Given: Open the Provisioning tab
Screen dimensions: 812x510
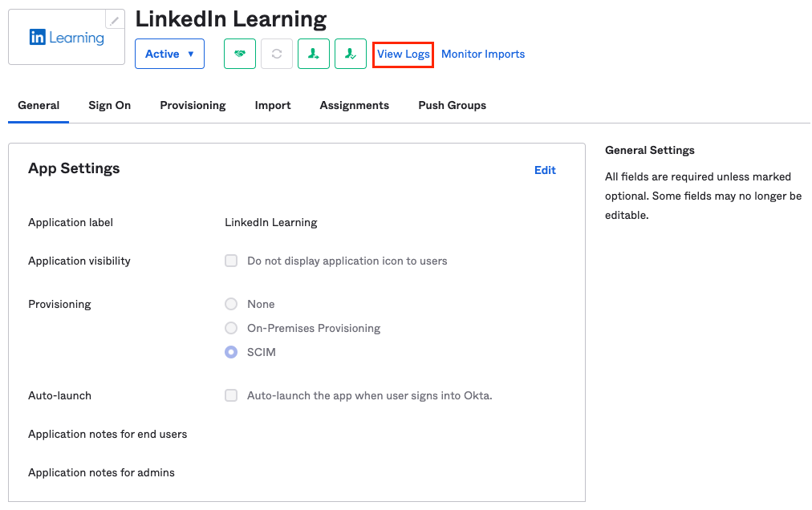Looking at the screenshot, I should pyautogui.click(x=193, y=105).
